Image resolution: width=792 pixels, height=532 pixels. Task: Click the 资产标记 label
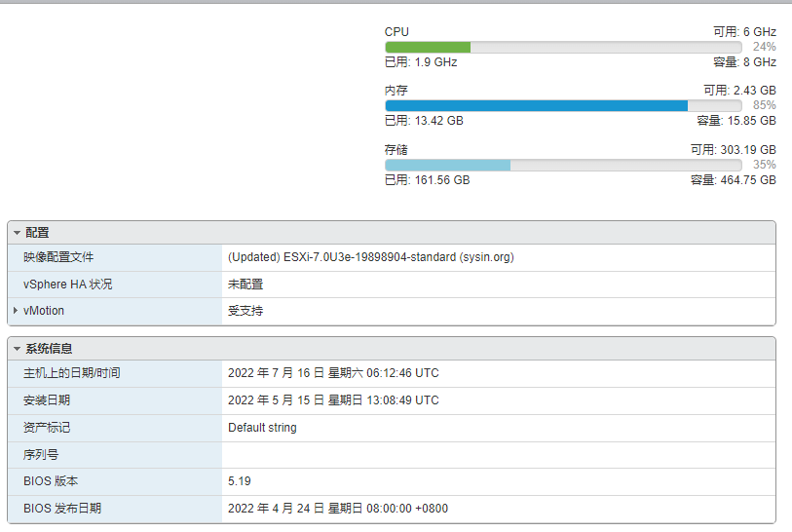47,428
